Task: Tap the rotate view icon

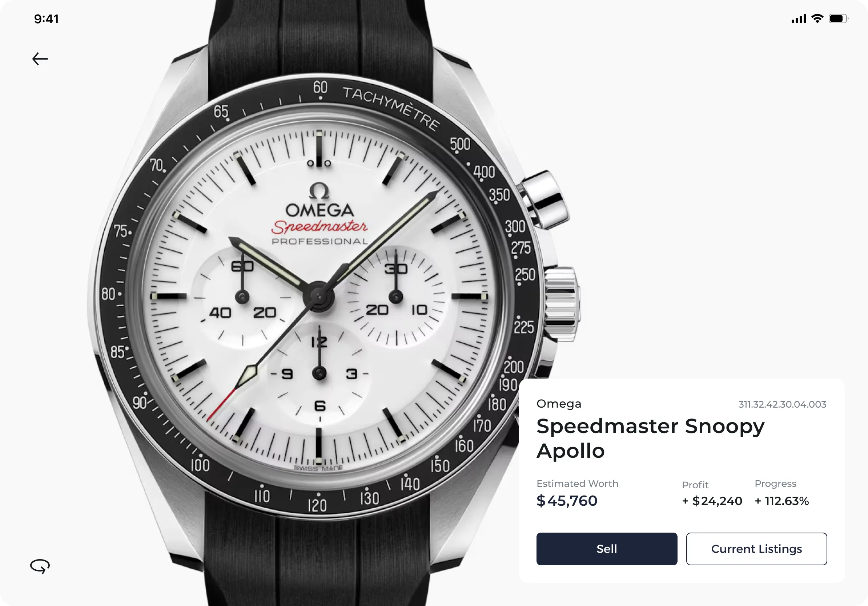Action: tap(40, 566)
